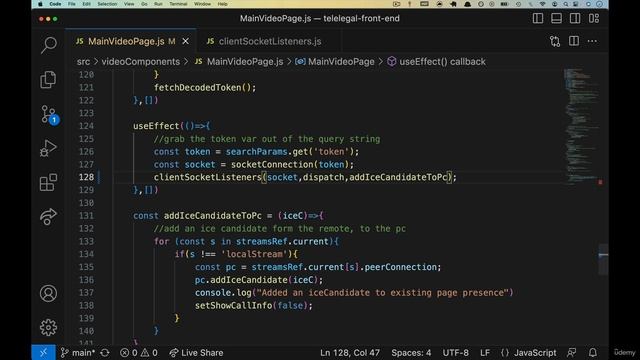Open Changes compare icon in editor toolbar
Image resolution: width=640 pixels, height=360 pixels.
point(555,41)
